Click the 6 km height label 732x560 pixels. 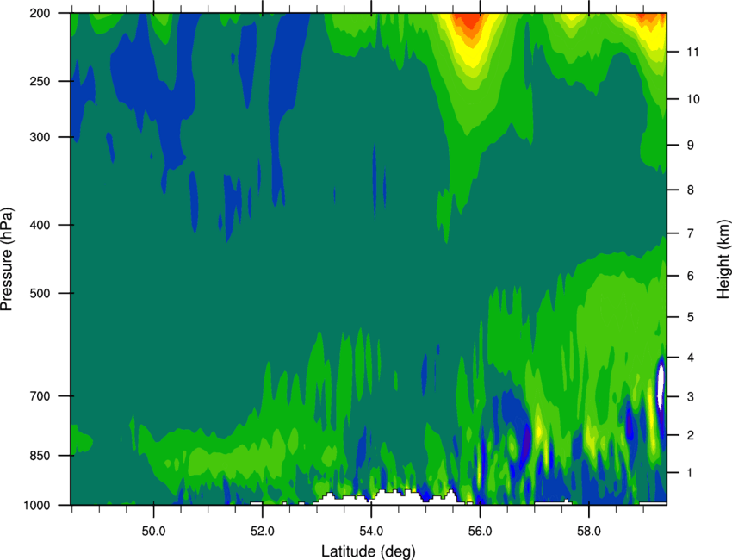tap(691, 276)
